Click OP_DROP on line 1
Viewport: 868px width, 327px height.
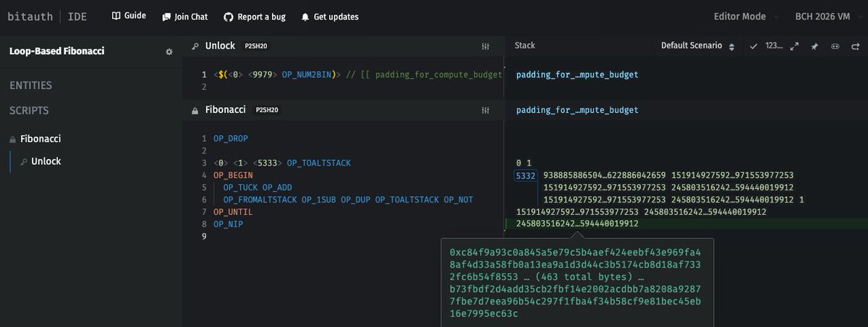pos(230,137)
